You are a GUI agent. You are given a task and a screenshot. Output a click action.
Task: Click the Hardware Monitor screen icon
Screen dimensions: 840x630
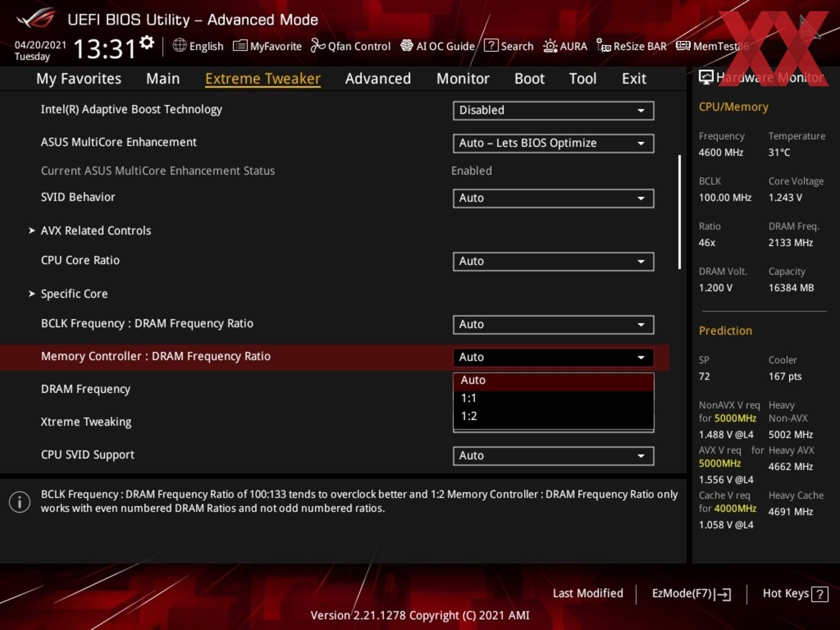click(706, 77)
